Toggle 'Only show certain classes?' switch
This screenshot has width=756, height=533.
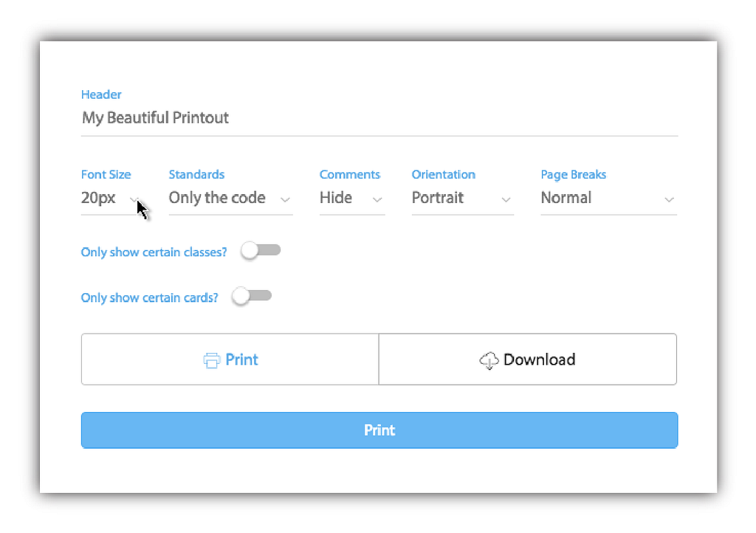[x=261, y=250]
